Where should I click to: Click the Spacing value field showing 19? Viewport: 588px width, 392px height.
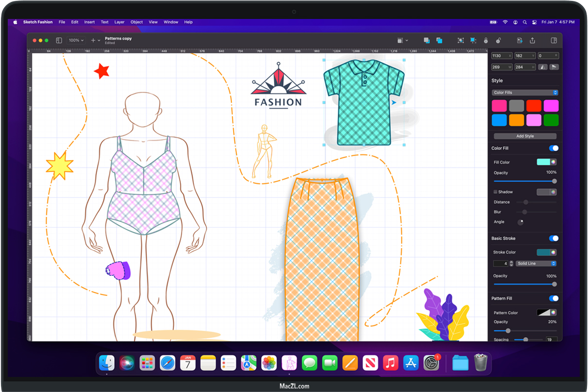[x=551, y=339]
